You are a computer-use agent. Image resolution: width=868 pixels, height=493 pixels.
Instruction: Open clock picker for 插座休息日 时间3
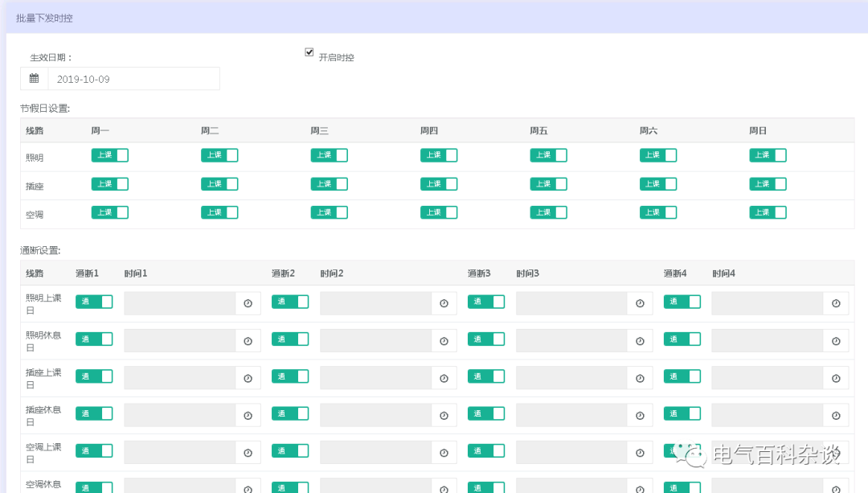(640, 416)
